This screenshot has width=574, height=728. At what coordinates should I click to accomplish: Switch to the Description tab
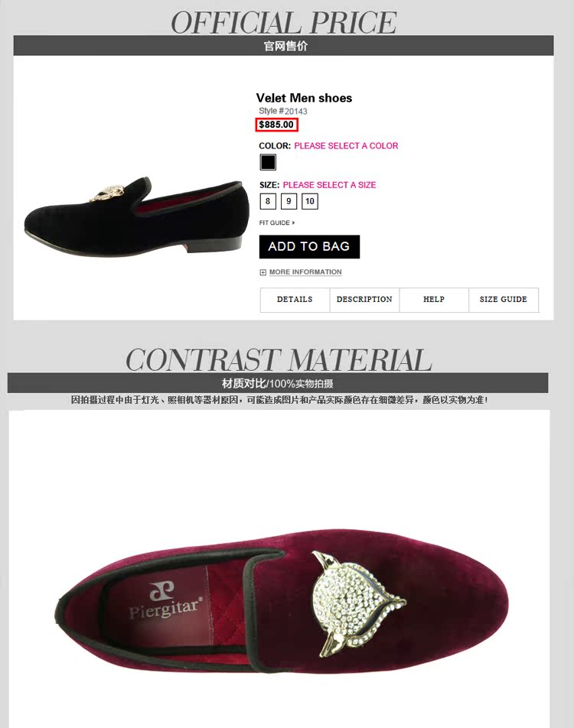pyautogui.click(x=364, y=300)
